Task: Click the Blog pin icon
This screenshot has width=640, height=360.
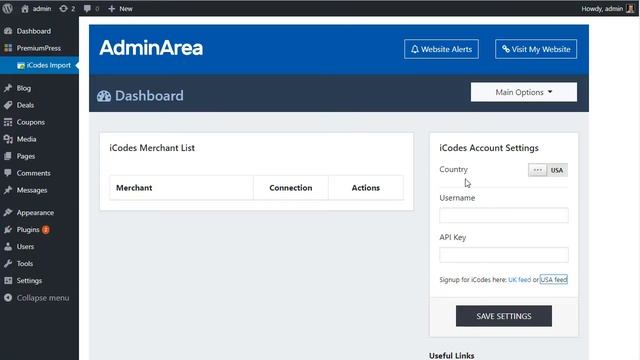Action: pos(8,88)
